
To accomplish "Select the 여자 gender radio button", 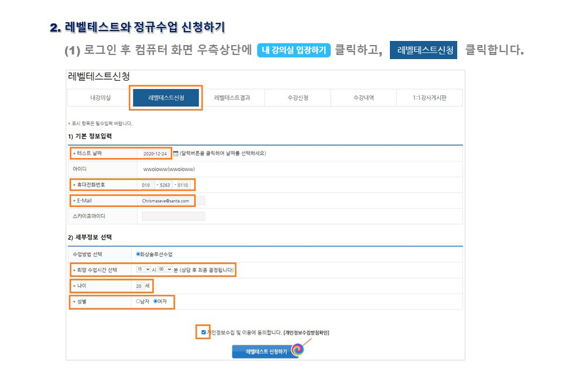I will (155, 301).
